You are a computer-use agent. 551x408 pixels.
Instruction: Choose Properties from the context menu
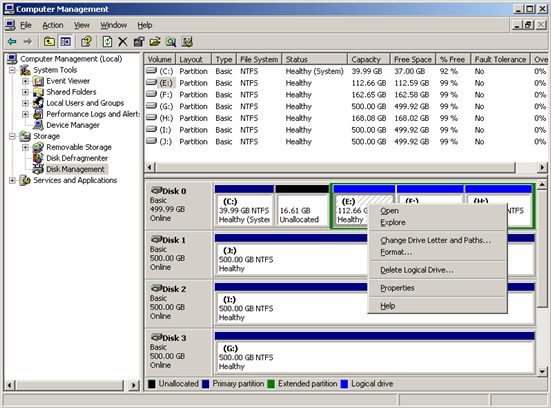tap(437, 288)
